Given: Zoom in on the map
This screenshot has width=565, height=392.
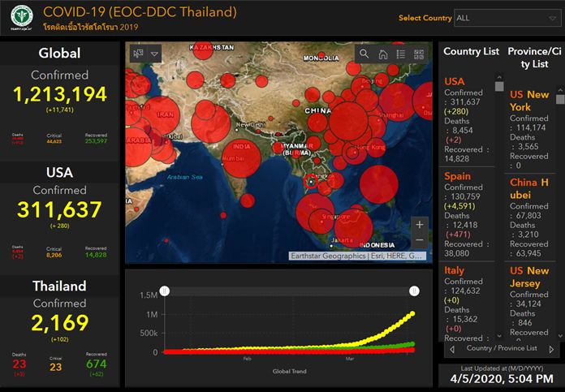Looking at the screenshot, I should 419,224.
